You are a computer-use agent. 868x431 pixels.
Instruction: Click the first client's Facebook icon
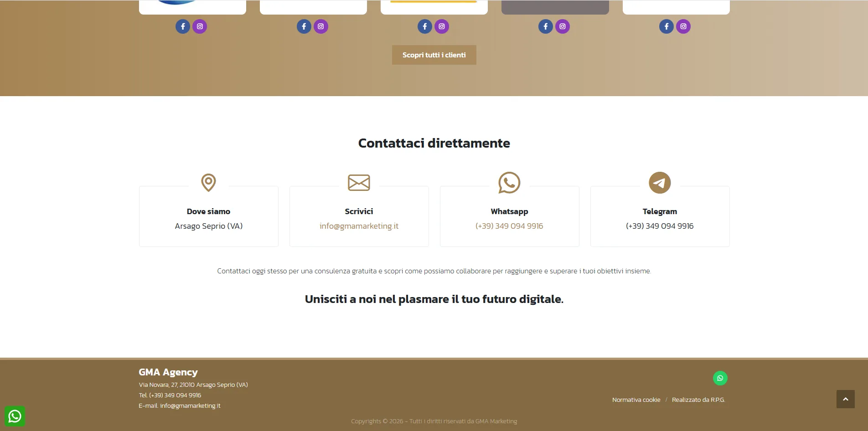click(x=183, y=26)
